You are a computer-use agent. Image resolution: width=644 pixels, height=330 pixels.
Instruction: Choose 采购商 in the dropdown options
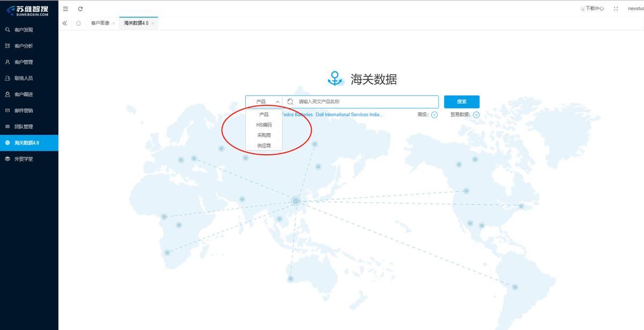[x=264, y=134]
